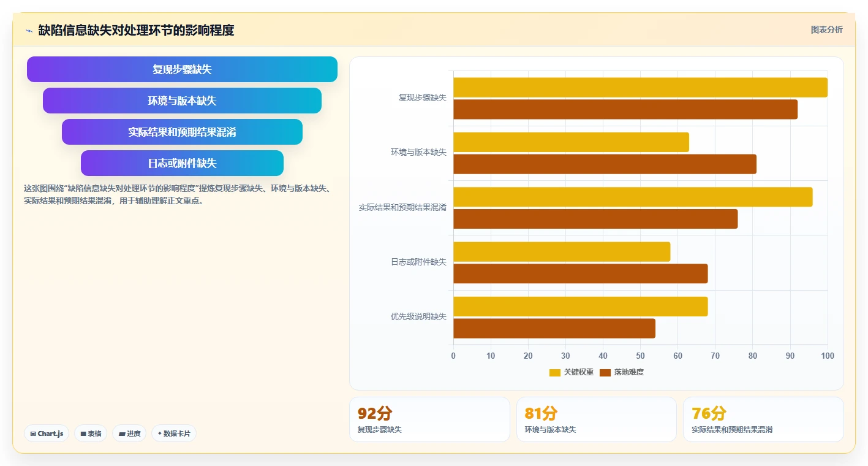Click the yellow 关键权重 bar for 日志或附件缺失
Viewport: 868px width, 466px height.
[x=562, y=251]
